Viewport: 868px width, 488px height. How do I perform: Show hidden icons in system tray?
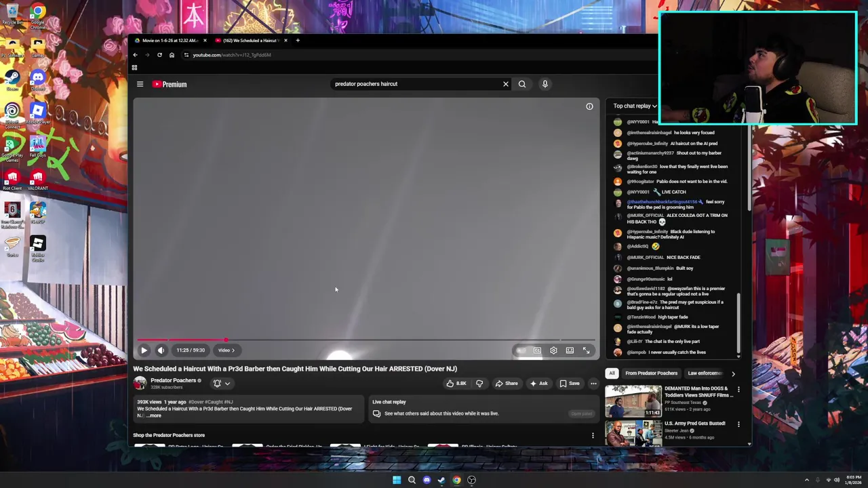coord(806,480)
